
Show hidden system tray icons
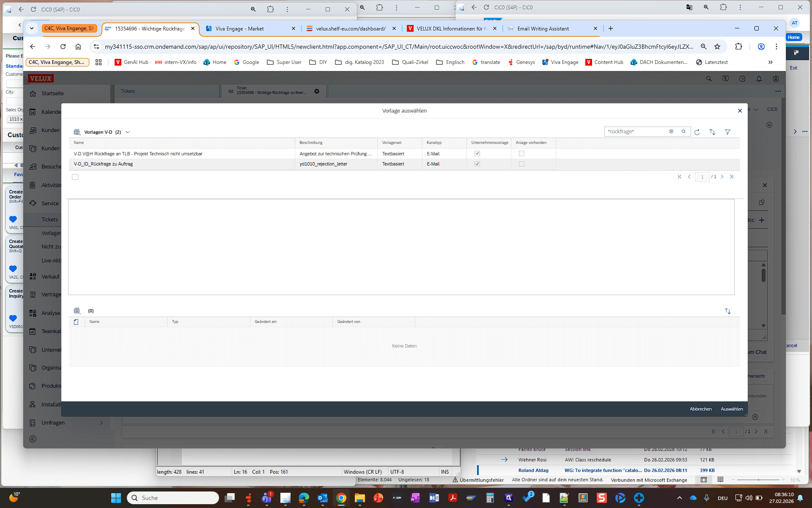tap(679, 498)
